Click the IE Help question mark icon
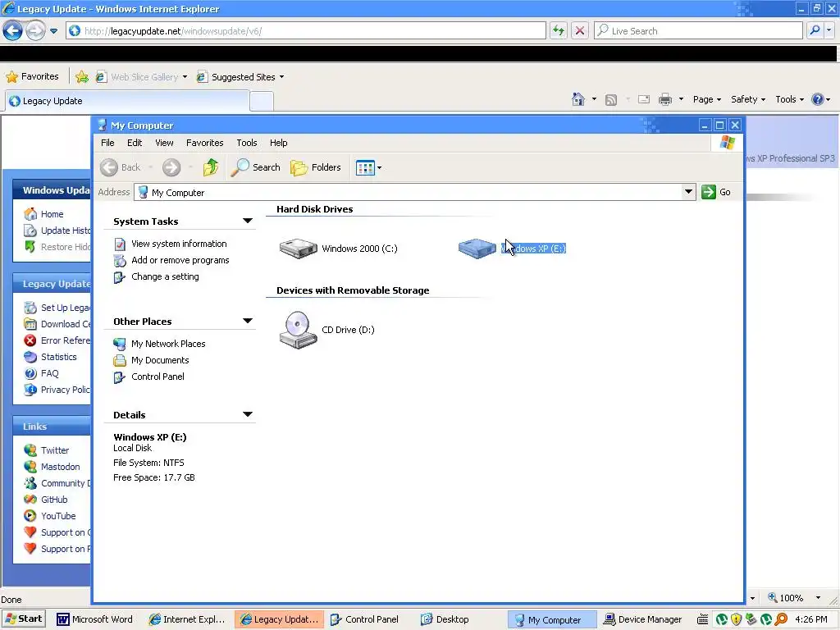This screenshot has width=840, height=630. 818,99
